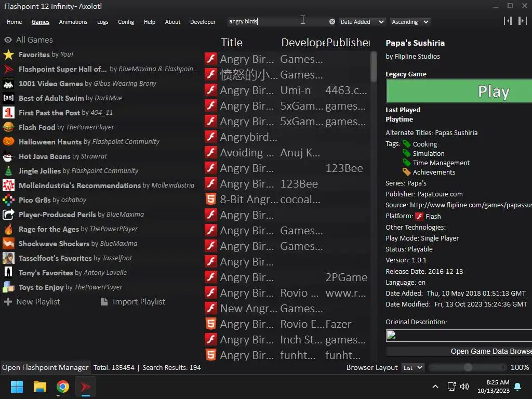
Task: Open Toys to Enjoy playlist icon
Action: click(x=8, y=287)
